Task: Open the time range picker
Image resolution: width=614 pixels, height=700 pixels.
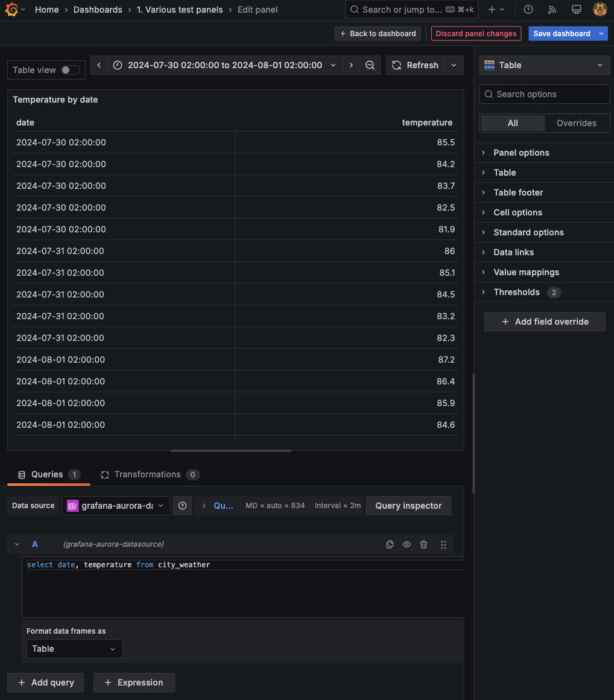Action: (x=225, y=65)
